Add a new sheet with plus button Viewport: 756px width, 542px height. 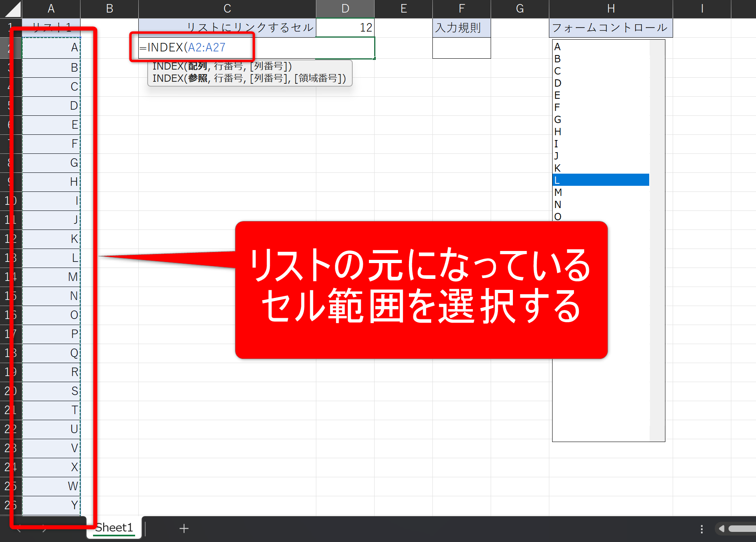point(184,528)
